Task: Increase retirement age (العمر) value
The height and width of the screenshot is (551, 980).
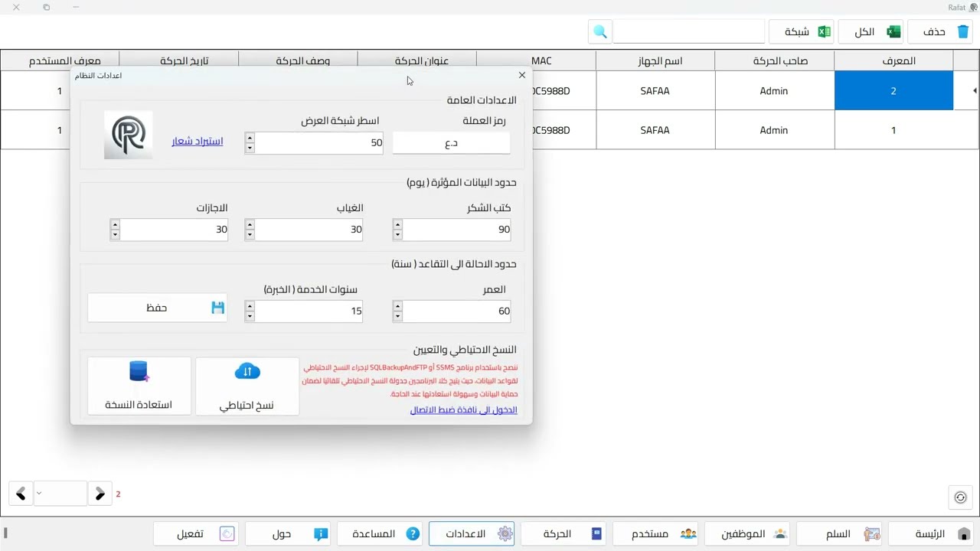Action: [x=397, y=306]
